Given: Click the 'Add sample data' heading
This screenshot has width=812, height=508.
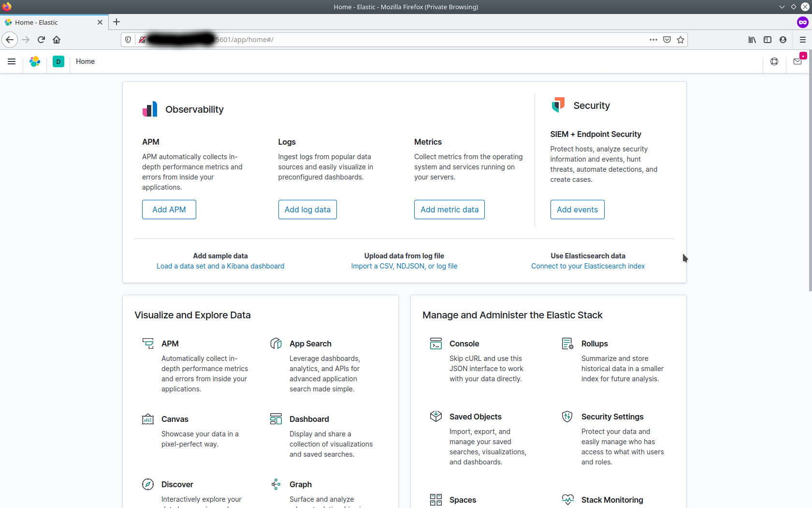Looking at the screenshot, I should click(x=220, y=256).
